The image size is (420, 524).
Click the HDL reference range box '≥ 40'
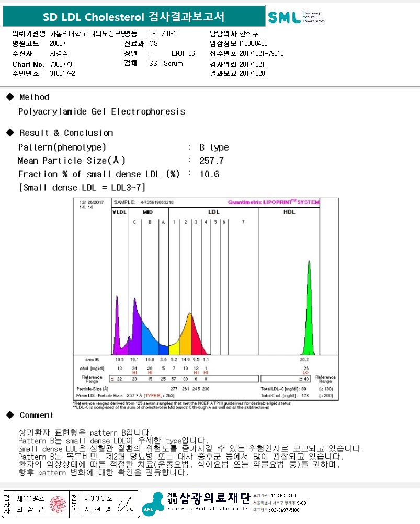pyautogui.click(x=286, y=379)
